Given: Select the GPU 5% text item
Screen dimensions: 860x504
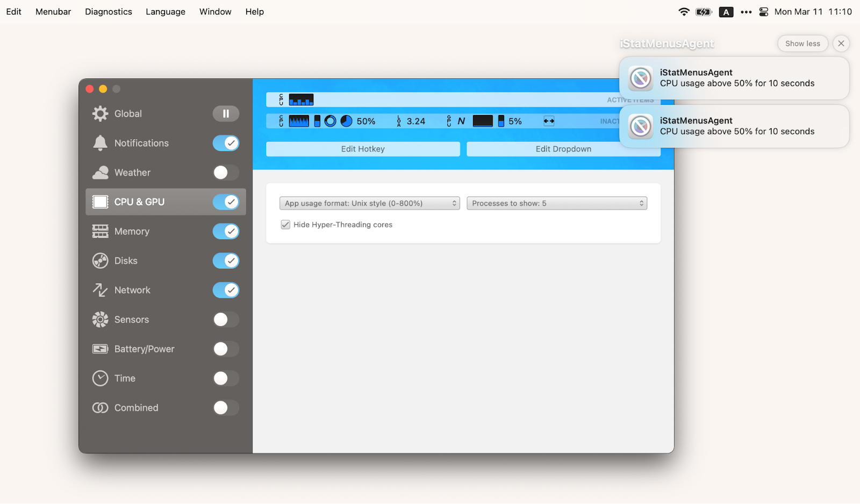Looking at the screenshot, I should [x=515, y=121].
